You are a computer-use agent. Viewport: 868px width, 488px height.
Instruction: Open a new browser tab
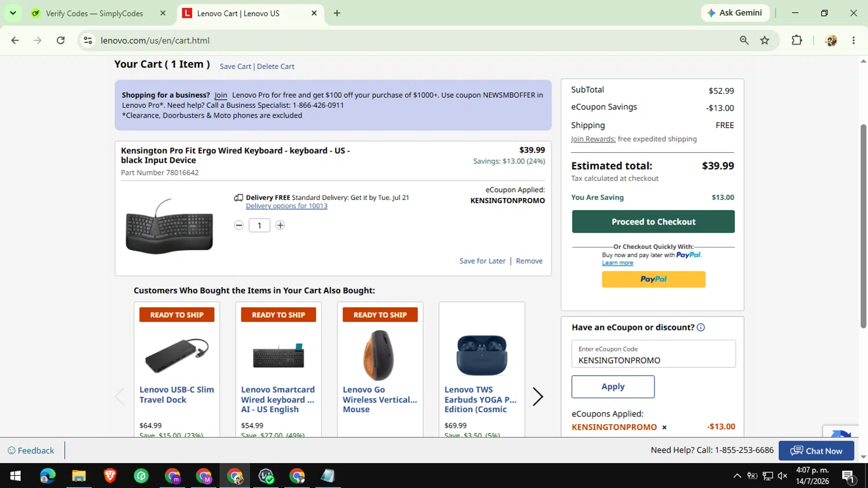click(x=337, y=13)
